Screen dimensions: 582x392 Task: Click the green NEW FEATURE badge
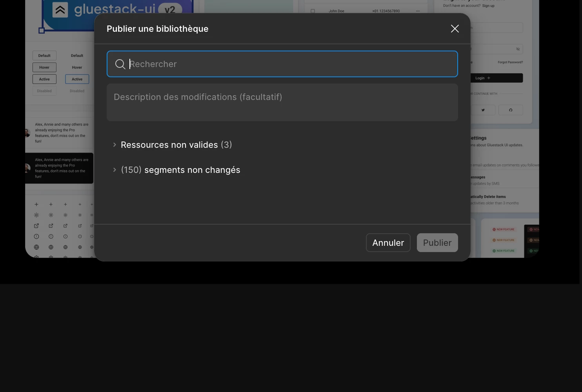click(504, 251)
